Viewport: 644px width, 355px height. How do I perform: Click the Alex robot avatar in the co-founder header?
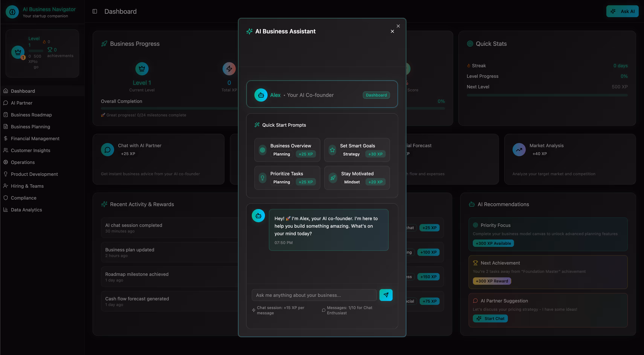pyautogui.click(x=261, y=95)
